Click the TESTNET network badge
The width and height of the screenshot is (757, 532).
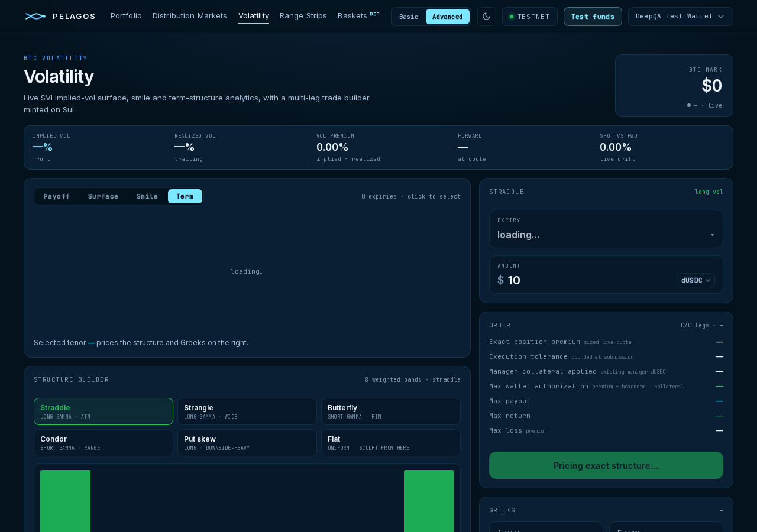(530, 17)
